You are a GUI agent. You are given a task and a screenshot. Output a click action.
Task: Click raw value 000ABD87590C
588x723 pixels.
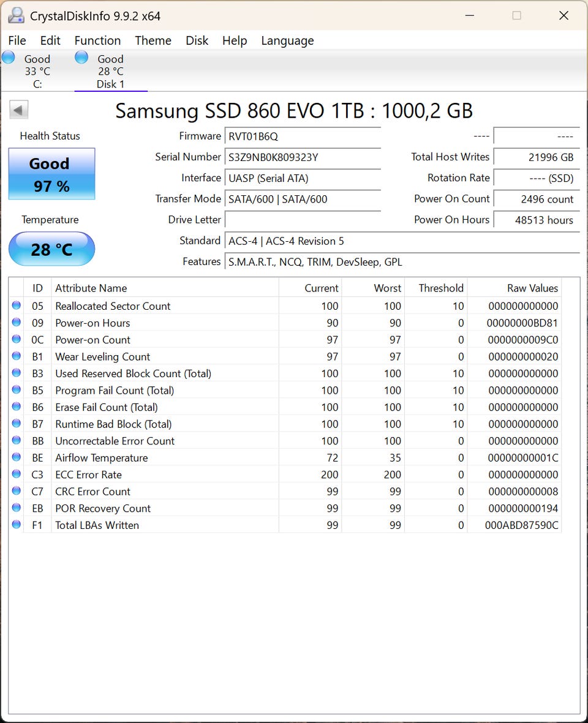pyautogui.click(x=522, y=525)
